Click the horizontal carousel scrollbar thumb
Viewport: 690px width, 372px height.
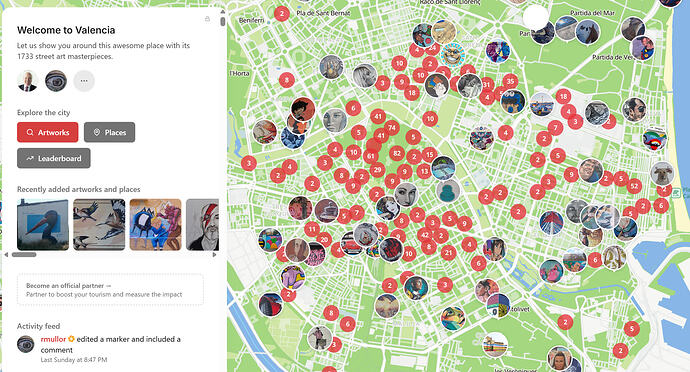(x=24, y=254)
